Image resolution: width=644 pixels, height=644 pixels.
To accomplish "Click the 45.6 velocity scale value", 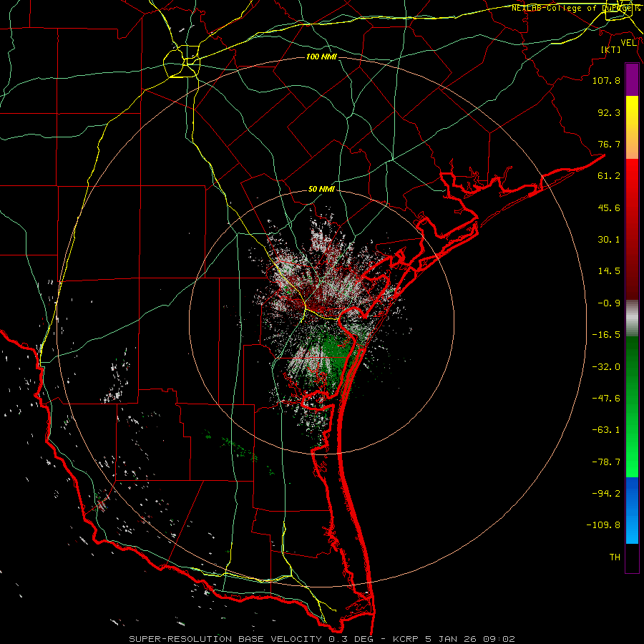I will [609, 208].
